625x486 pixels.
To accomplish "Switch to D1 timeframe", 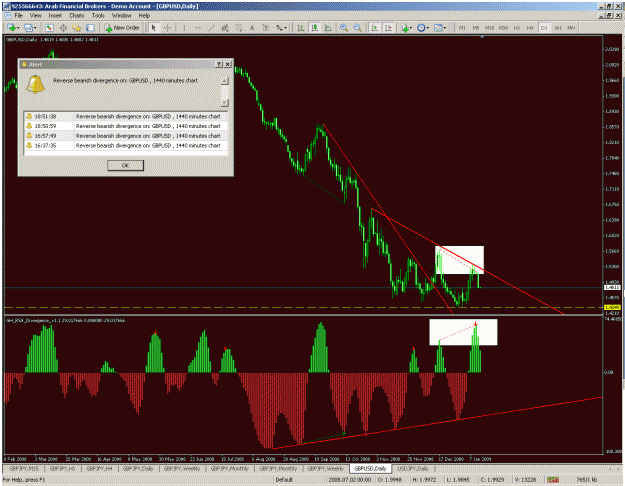I will click(544, 28).
